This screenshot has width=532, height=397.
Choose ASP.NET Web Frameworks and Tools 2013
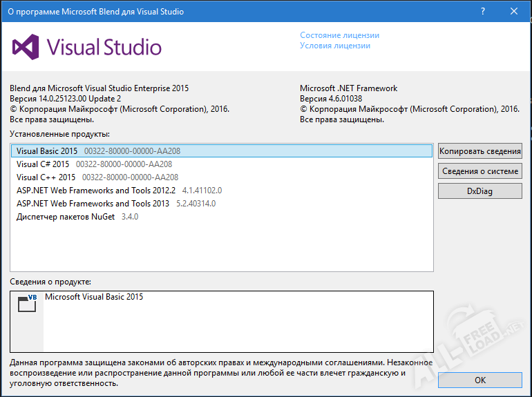[93, 204]
